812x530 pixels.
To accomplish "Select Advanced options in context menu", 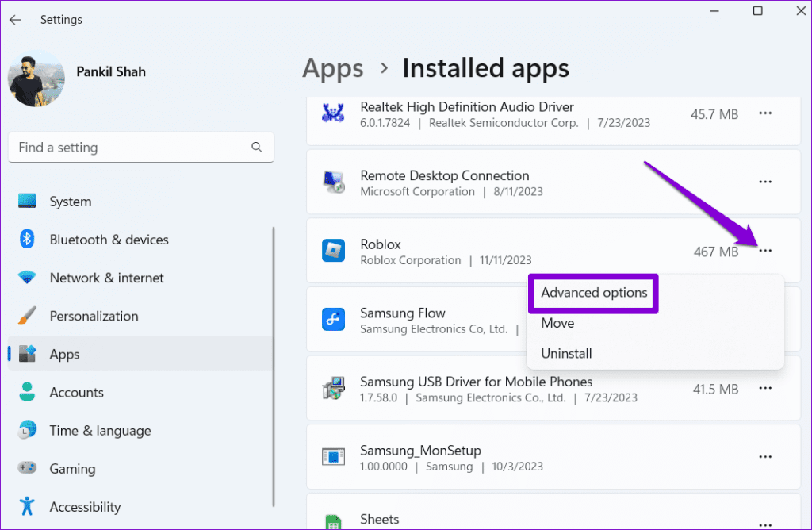I will tap(594, 293).
